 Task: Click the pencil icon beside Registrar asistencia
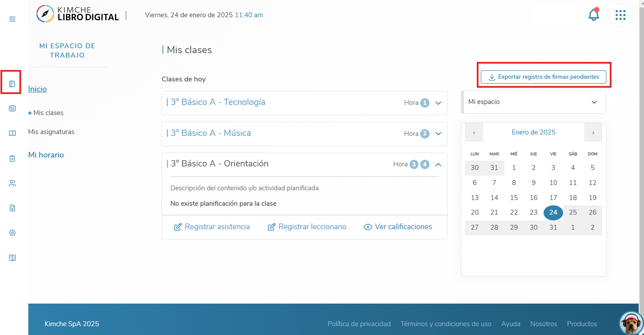pos(178,227)
